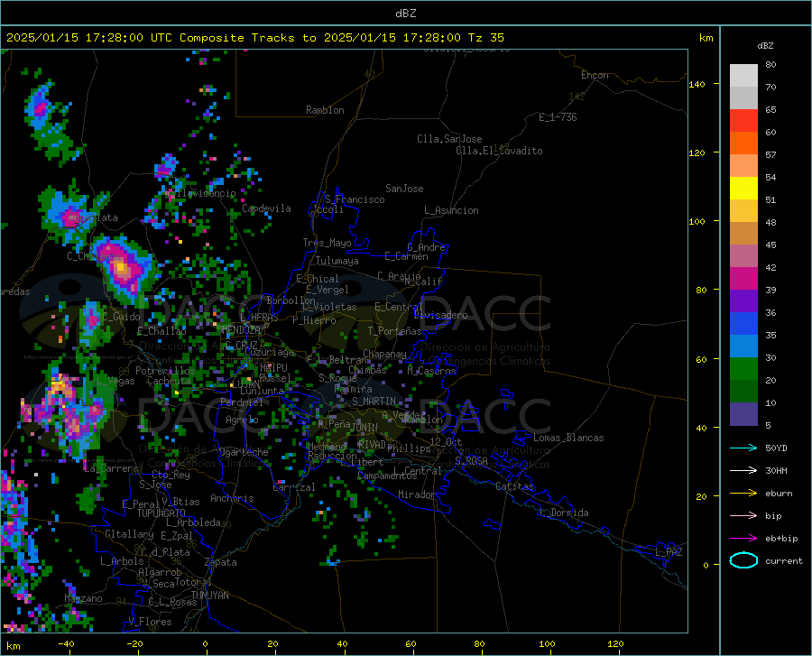The image size is (812, 656).
Task: Click the Clla.El_Cavadito label
Action: pyautogui.click(x=499, y=151)
